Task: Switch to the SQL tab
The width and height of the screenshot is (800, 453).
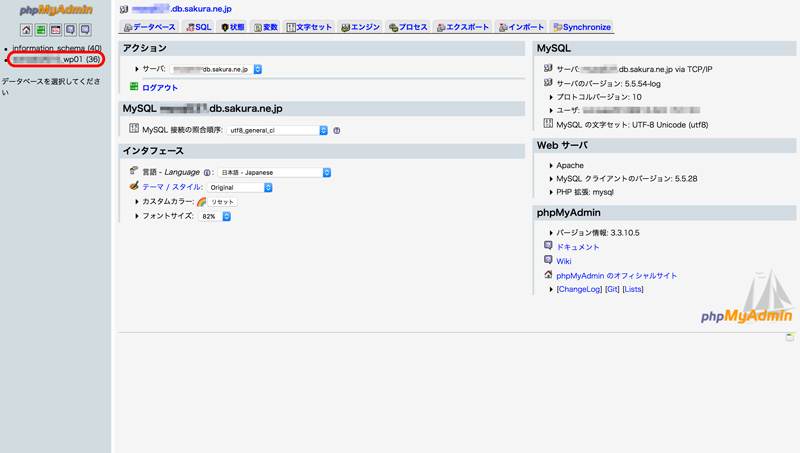Action: (x=198, y=27)
